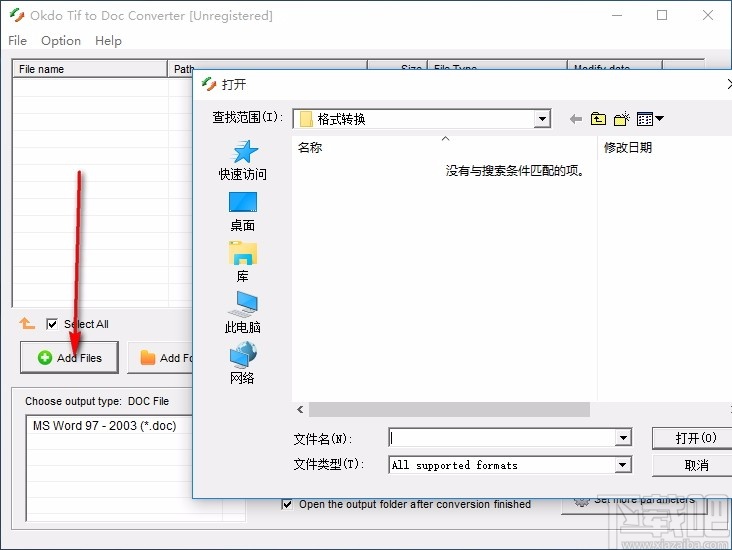Toggle the Select All checkbox

pyautogui.click(x=52, y=324)
